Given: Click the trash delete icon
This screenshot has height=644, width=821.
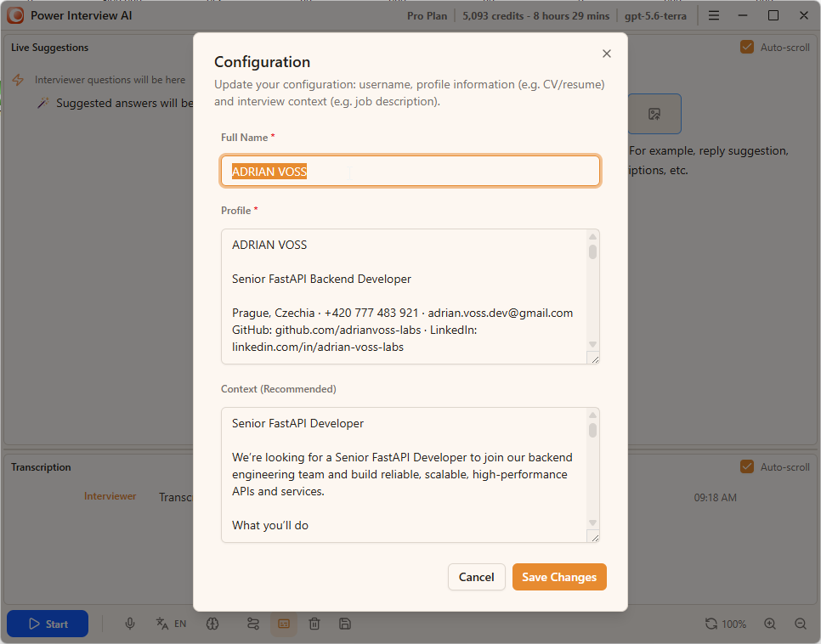Looking at the screenshot, I should [314, 624].
